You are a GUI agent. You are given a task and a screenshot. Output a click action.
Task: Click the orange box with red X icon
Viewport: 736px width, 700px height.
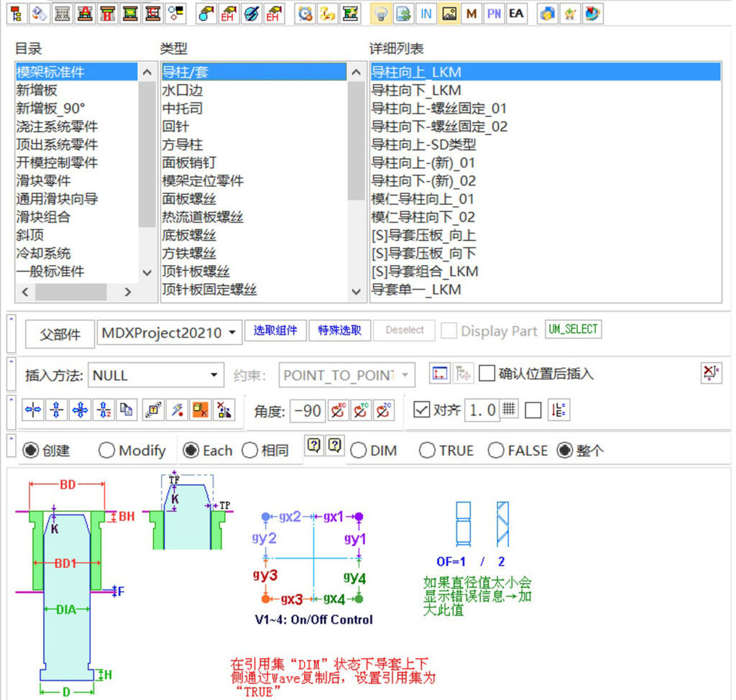(x=201, y=410)
